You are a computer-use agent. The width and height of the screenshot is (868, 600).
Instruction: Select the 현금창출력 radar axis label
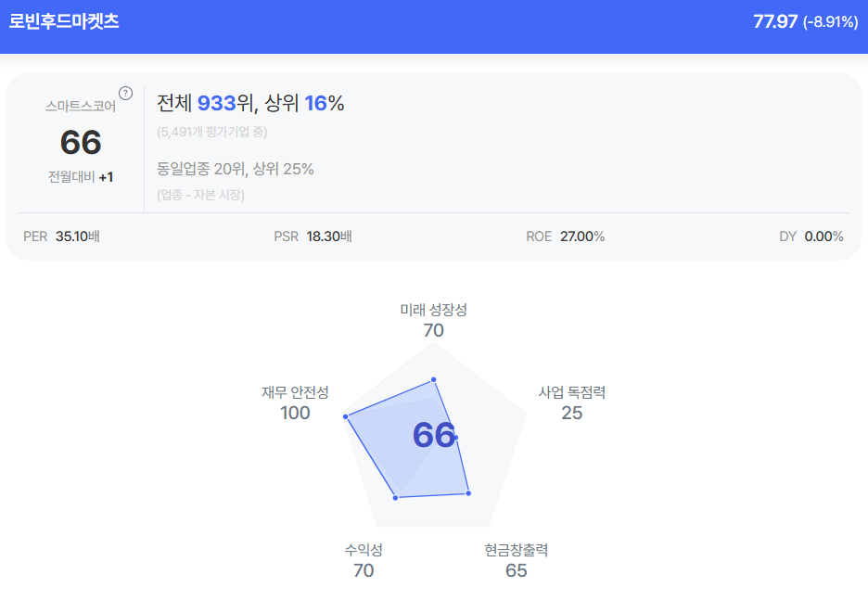coord(517,550)
